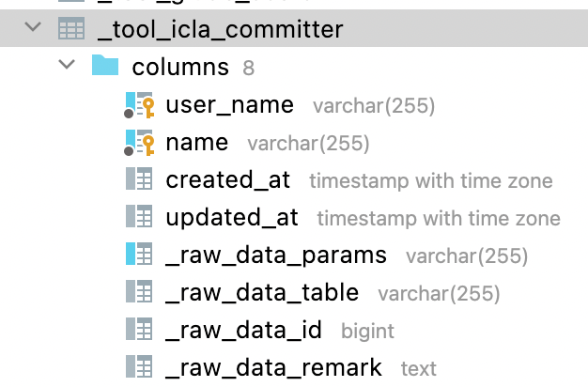The width and height of the screenshot is (588, 387).
Task: Select the _raw_data_params column entry
Action: pos(276,255)
